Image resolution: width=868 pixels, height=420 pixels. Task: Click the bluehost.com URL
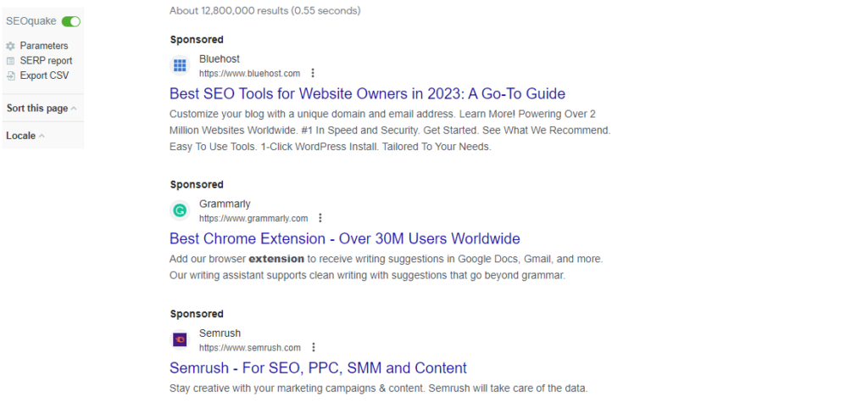coord(250,73)
